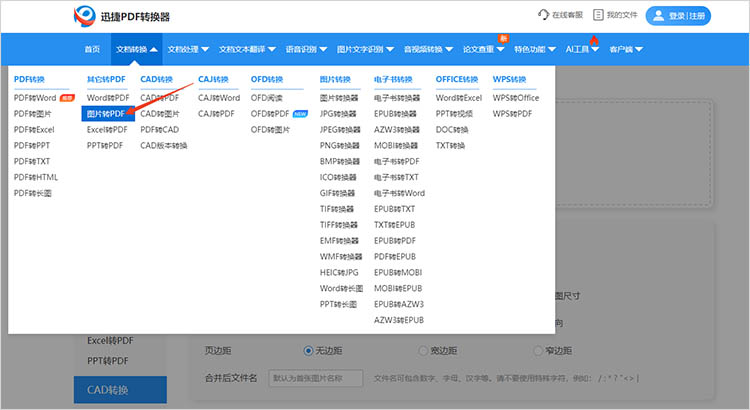Expand the 文档文本翻译 dropdown
Image resolution: width=750 pixels, height=410 pixels.
click(247, 49)
